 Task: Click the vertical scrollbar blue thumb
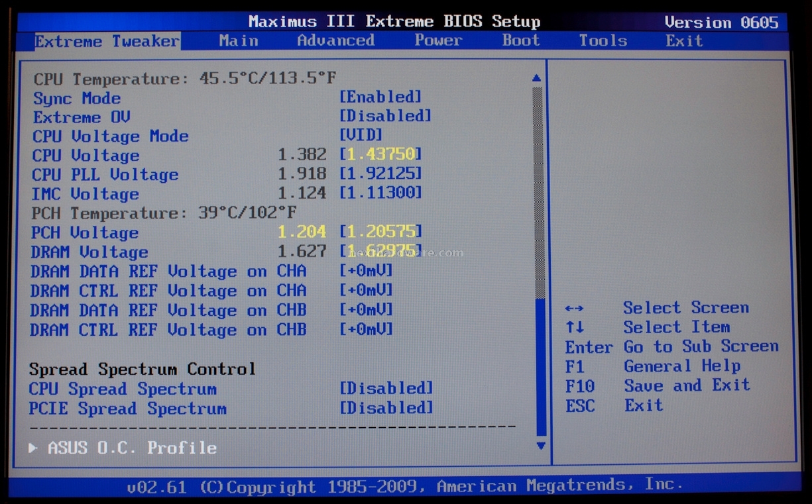pyautogui.click(x=540, y=368)
